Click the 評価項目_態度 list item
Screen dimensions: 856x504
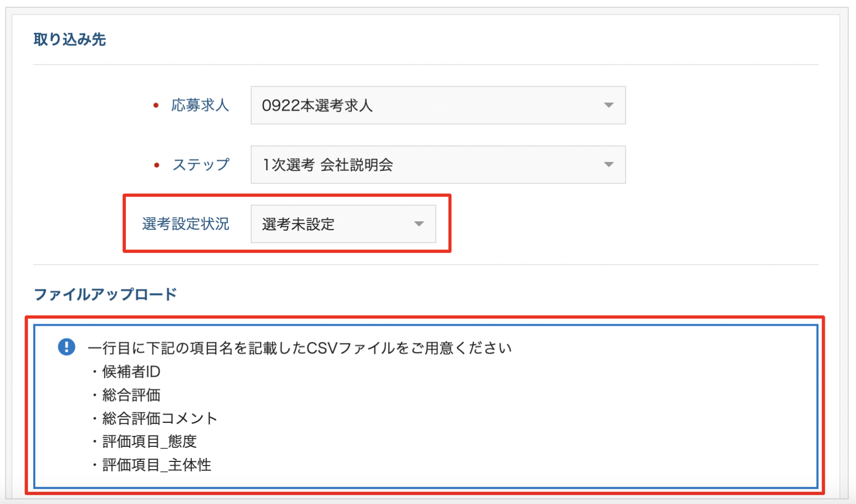click(x=149, y=442)
